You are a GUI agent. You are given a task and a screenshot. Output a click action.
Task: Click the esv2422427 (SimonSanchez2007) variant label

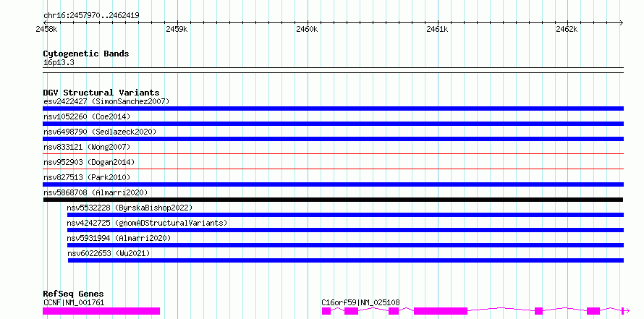[106, 101]
